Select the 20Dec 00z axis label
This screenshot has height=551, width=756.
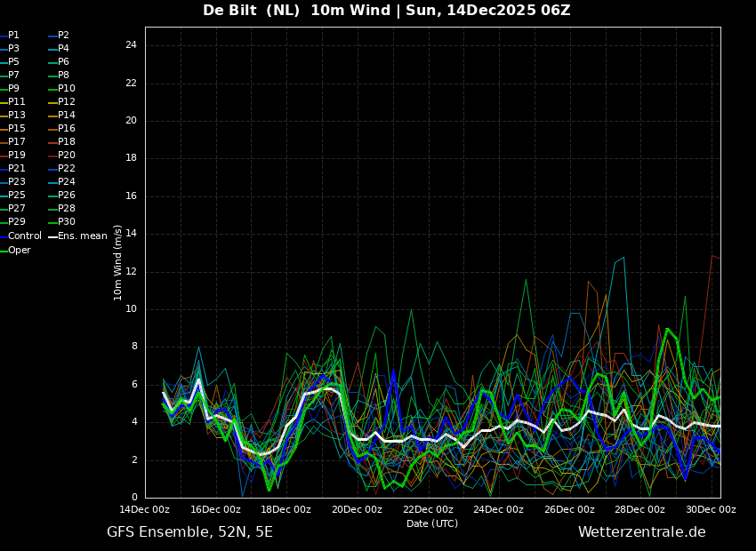tap(357, 510)
